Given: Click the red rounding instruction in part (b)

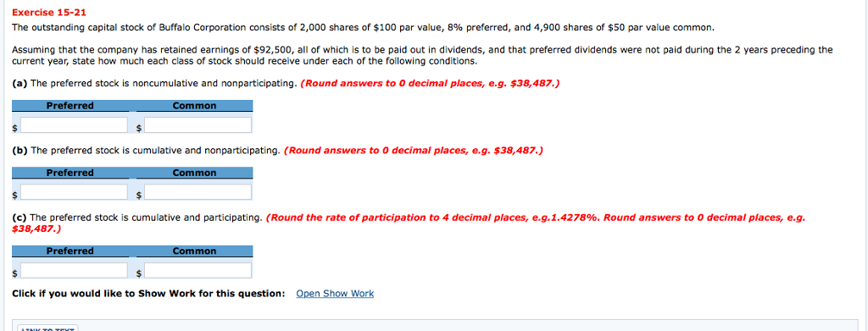Looking at the screenshot, I should (x=413, y=151).
